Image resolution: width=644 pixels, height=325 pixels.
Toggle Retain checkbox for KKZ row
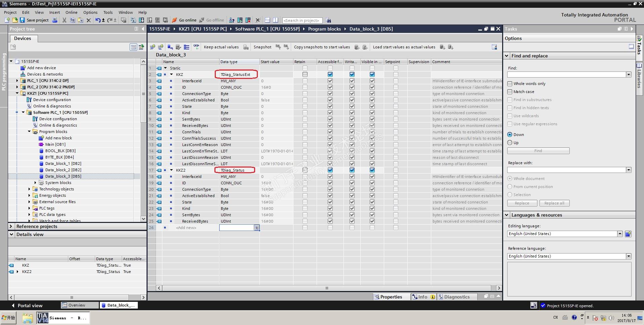tap(305, 75)
